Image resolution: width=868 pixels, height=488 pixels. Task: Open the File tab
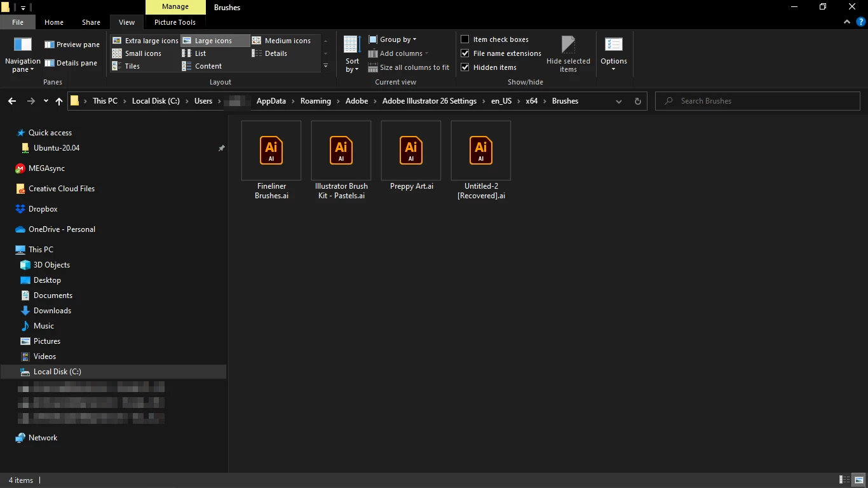pyautogui.click(x=18, y=22)
